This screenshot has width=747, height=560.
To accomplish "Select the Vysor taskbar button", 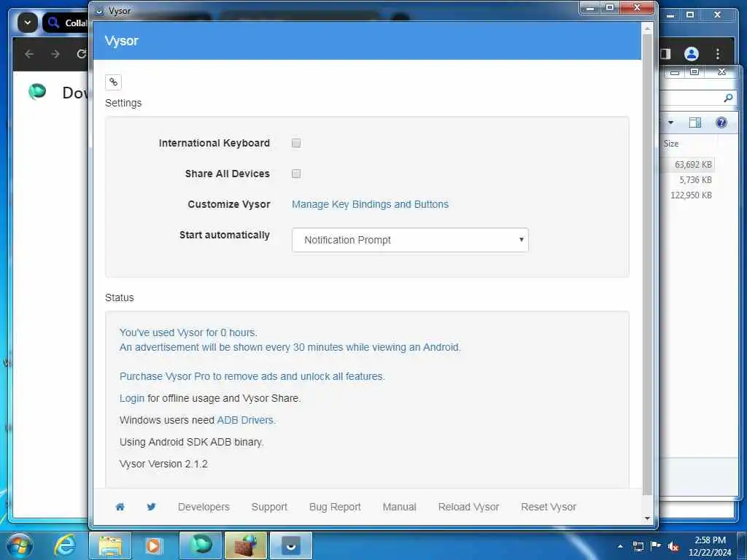I will click(291, 545).
